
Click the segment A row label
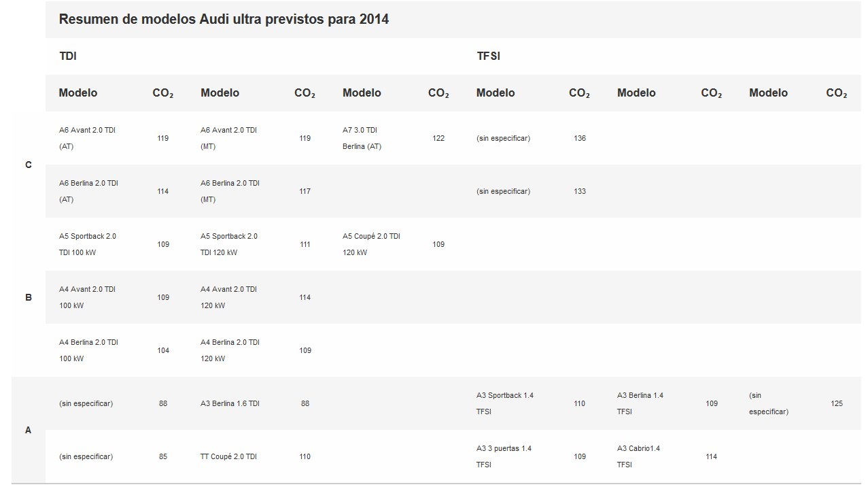[28, 430]
